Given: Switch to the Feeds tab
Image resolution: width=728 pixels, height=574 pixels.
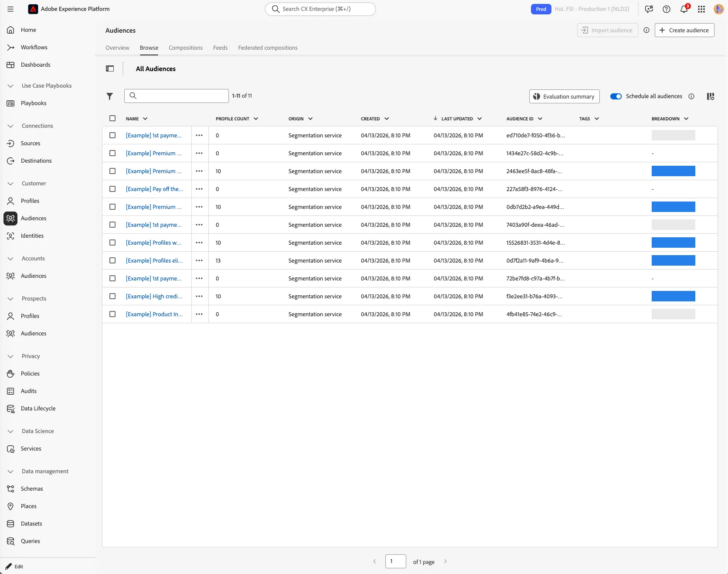Looking at the screenshot, I should pos(220,48).
